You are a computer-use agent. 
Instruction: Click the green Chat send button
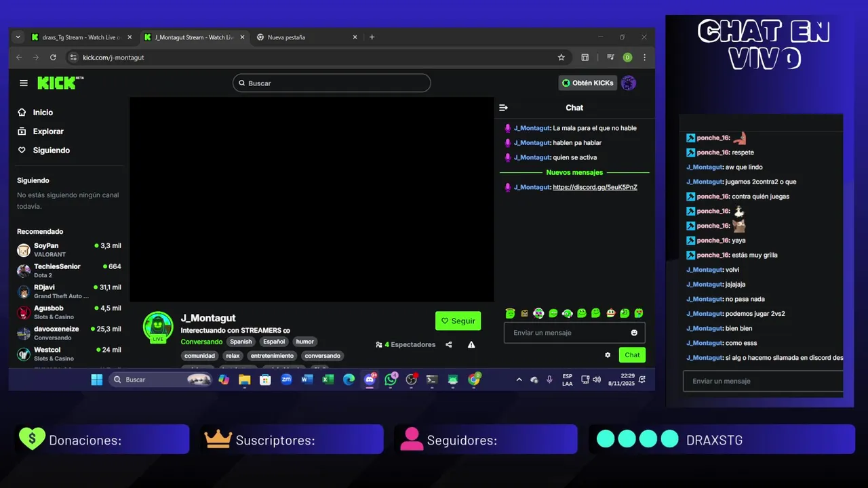coord(632,354)
